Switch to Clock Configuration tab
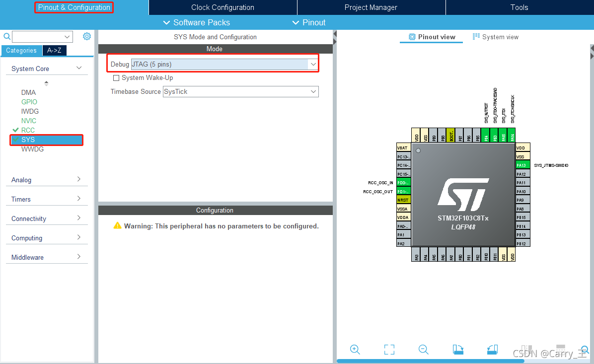Viewport: 594px width, 364px height. (x=223, y=7)
